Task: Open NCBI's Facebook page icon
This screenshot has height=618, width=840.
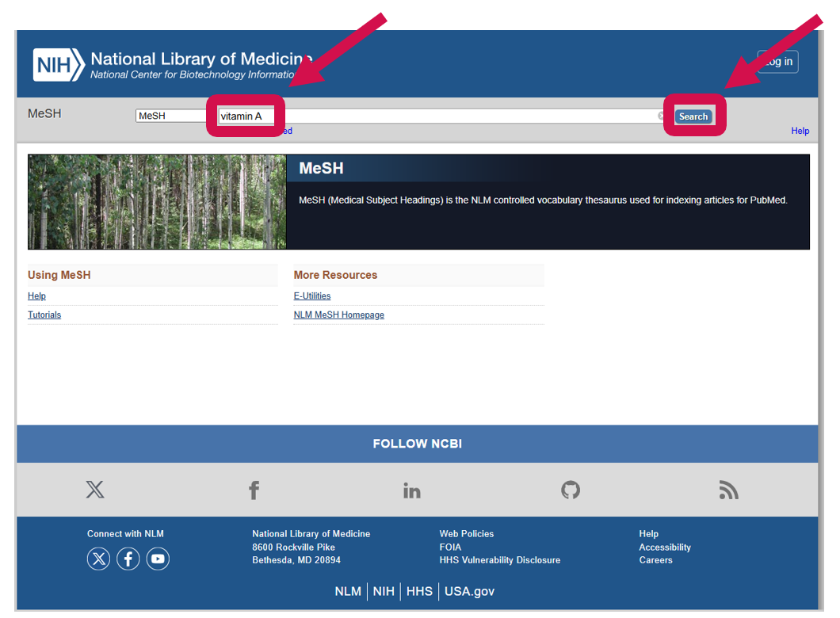Action: coord(254,490)
